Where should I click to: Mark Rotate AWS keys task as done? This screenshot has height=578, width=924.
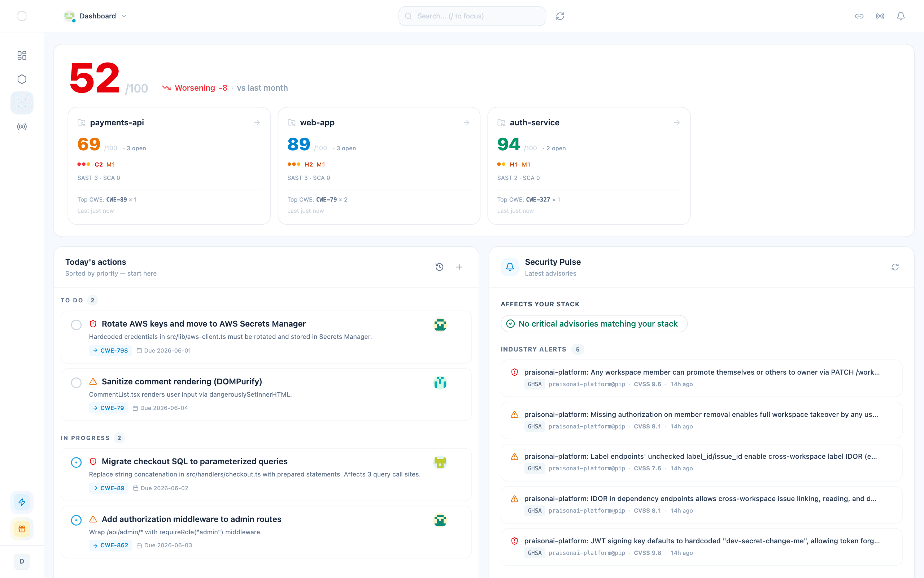(x=77, y=324)
